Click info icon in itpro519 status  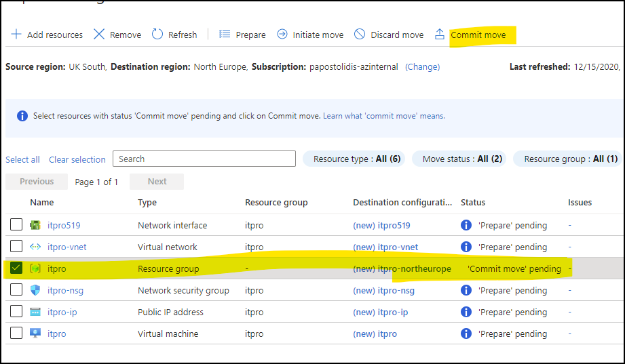pyautogui.click(x=466, y=225)
